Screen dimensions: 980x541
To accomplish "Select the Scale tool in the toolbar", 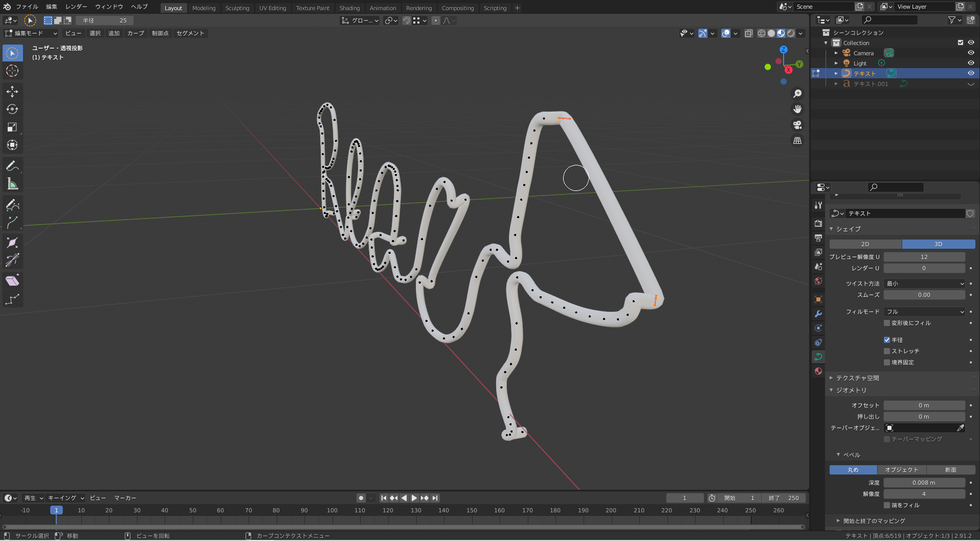I will pos(12,127).
